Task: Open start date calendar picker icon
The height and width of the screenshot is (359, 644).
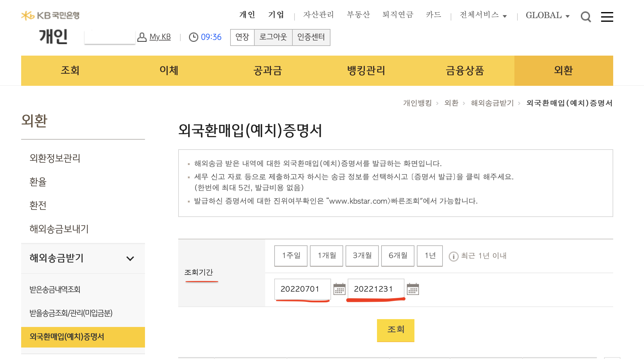Action: (x=339, y=289)
